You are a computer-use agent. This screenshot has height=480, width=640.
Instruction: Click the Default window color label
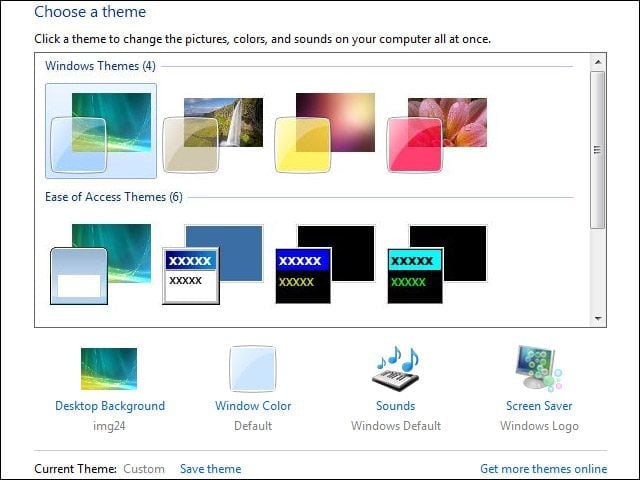click(x=253, y=426)
